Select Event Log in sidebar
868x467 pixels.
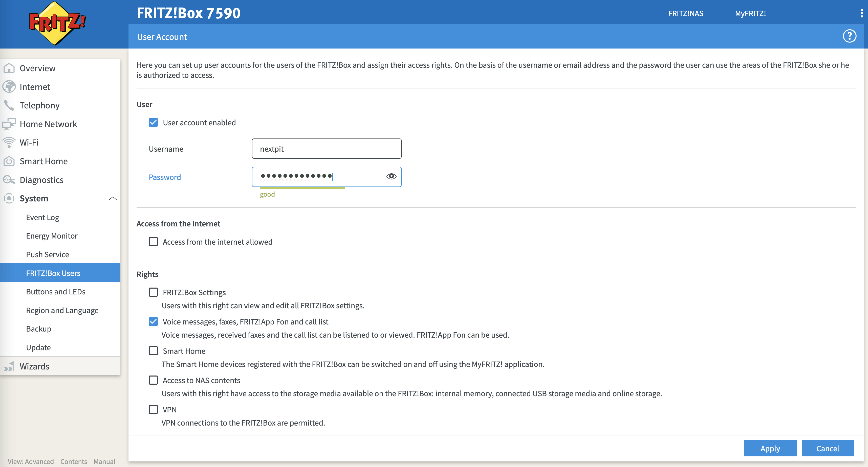(42, 218)
